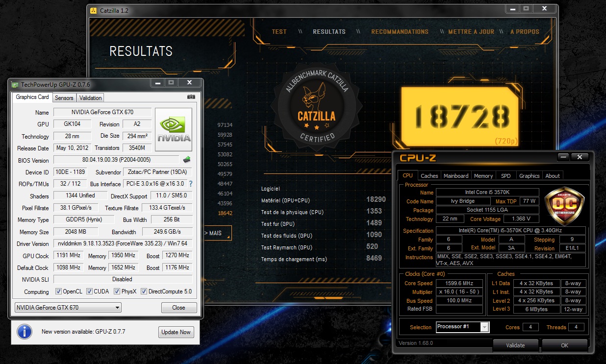Select the Graphics Card tab in GPU-Z
Image resolution: width=606 pixels, height=364 pixels.
click(32, 97)
